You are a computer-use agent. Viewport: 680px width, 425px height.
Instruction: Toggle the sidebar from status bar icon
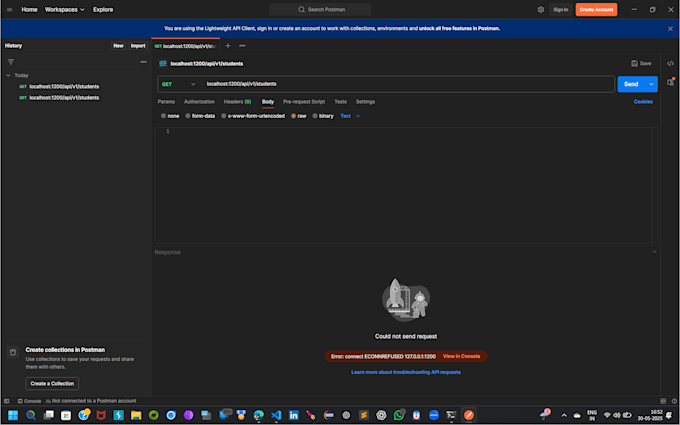pos(7,401)
